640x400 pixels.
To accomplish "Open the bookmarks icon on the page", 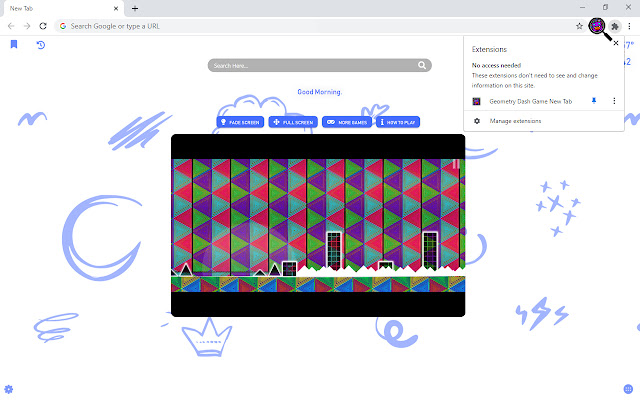I will [x=14, y=44].
